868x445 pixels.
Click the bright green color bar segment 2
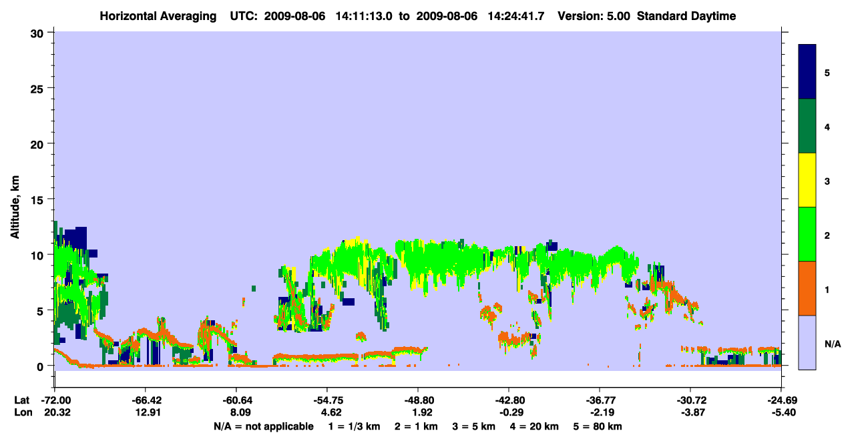click(807, 234)
